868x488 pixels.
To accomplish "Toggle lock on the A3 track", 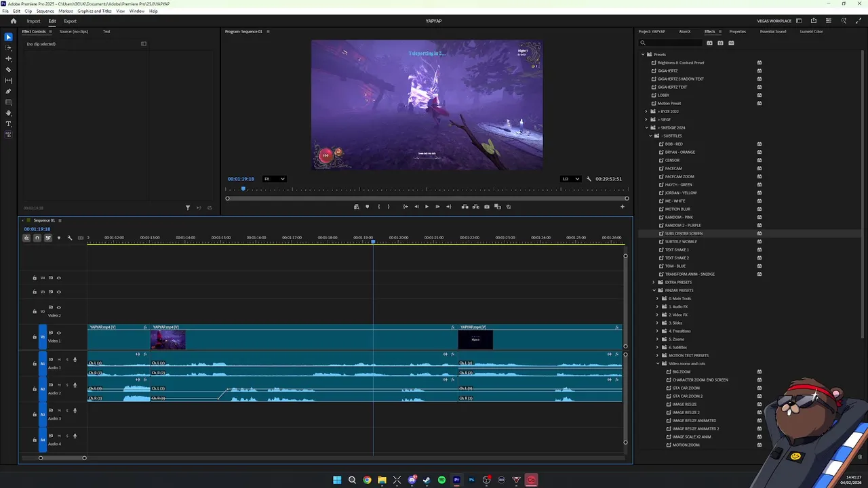I will (x=35, y=414).
